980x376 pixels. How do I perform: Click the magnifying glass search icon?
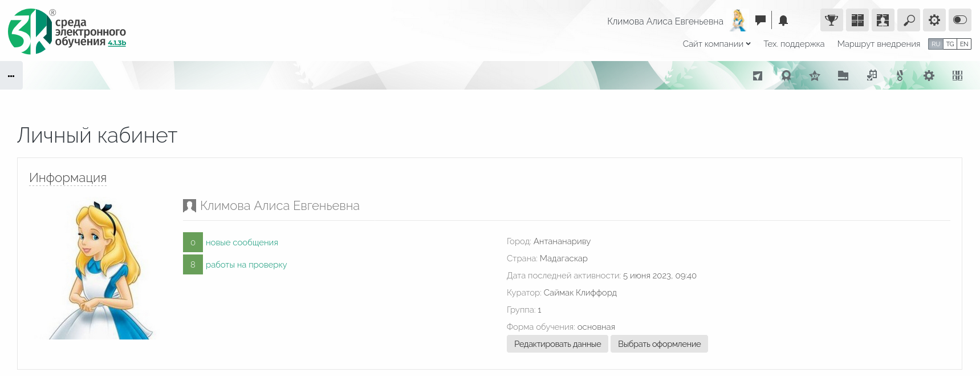(908, 21)
